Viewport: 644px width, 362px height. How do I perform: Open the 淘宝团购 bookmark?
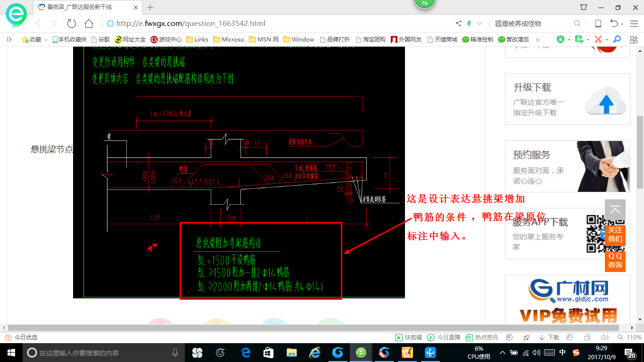click(x=371, y=40)
